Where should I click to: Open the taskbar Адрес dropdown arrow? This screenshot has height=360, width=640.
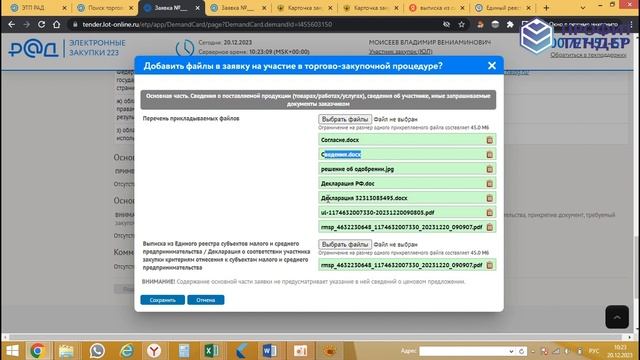(511, 351)
